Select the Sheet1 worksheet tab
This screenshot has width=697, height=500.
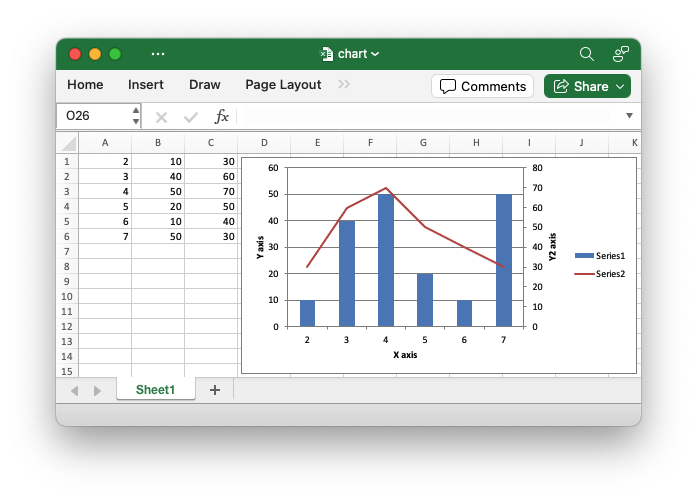tap(155, 390)
